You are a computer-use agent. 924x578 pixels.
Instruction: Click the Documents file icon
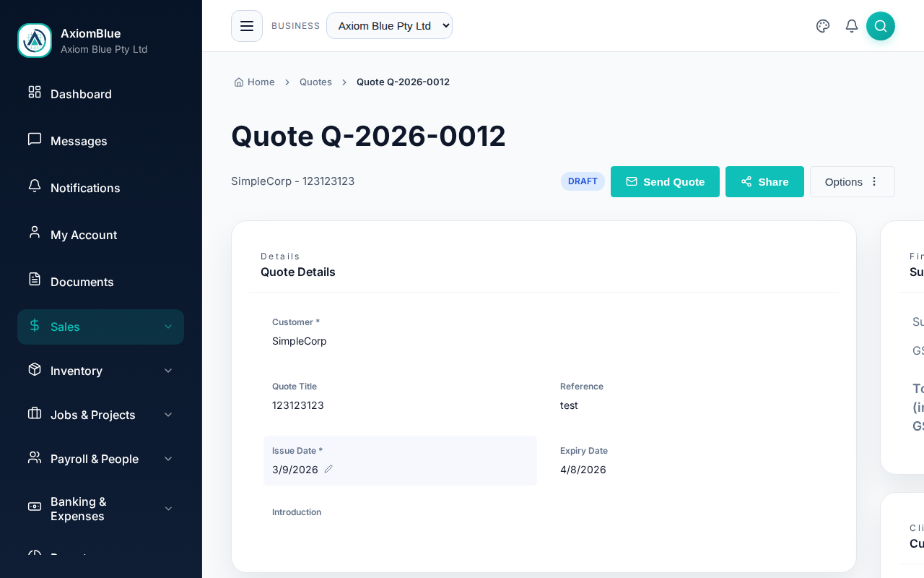click(35, 279)
